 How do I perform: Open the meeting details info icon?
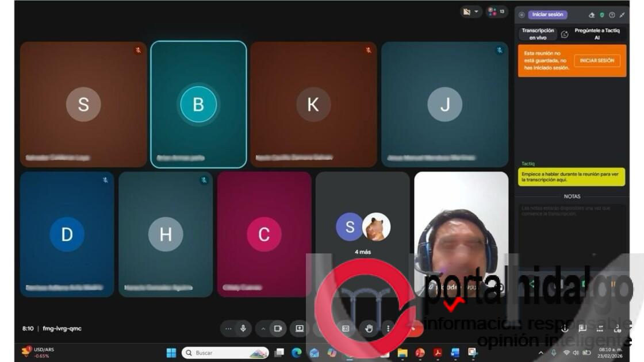coord(565,328)
